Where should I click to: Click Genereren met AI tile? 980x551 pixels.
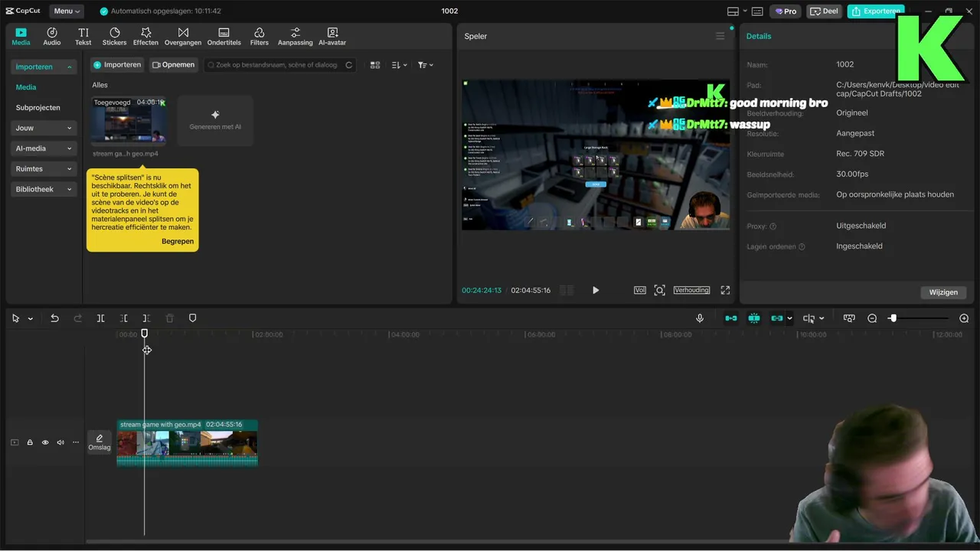(x=215, y=120)
